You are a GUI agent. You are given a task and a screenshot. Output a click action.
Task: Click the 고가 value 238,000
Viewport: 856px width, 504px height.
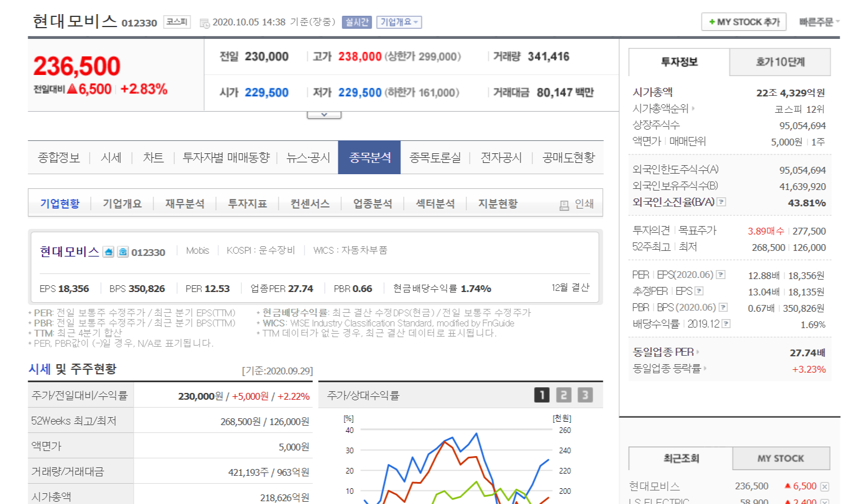(360, 56)
